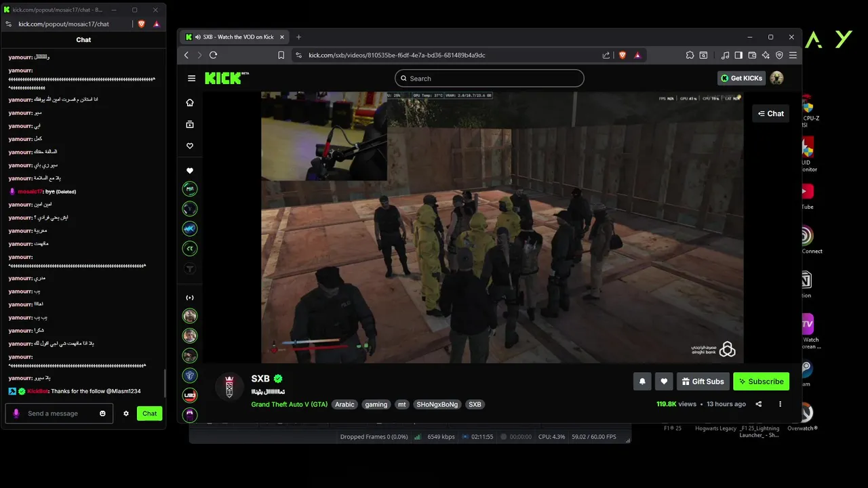The image size is (868, 488).
Task: Go back in main browser window
Action: (x=186, y=55)
